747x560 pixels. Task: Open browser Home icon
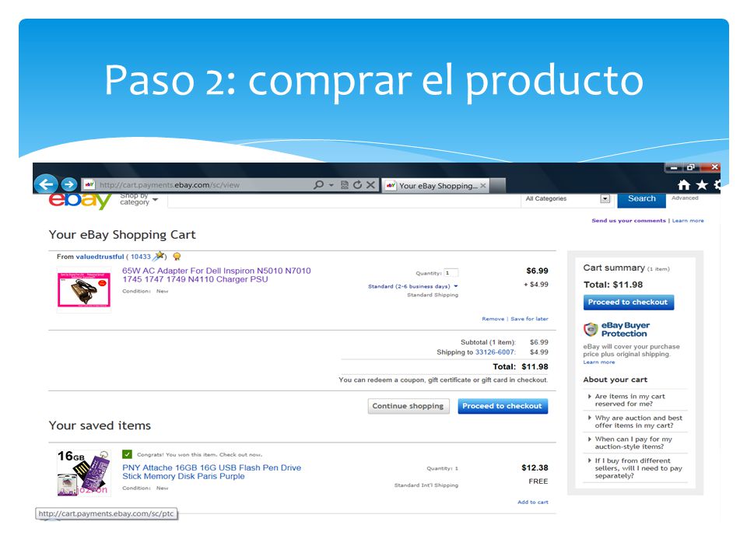pyautogui.click(x=684, y=185)
